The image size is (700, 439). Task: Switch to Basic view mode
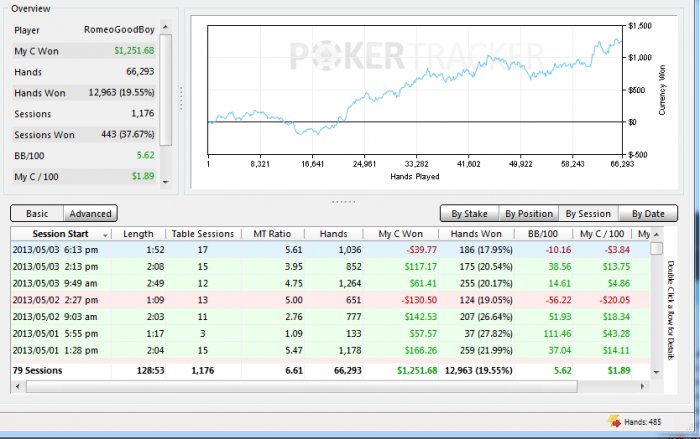(37, 213)
